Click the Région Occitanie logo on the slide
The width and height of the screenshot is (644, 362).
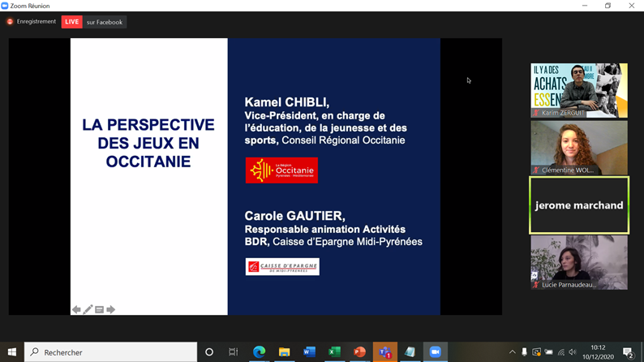tap(281, 170)
